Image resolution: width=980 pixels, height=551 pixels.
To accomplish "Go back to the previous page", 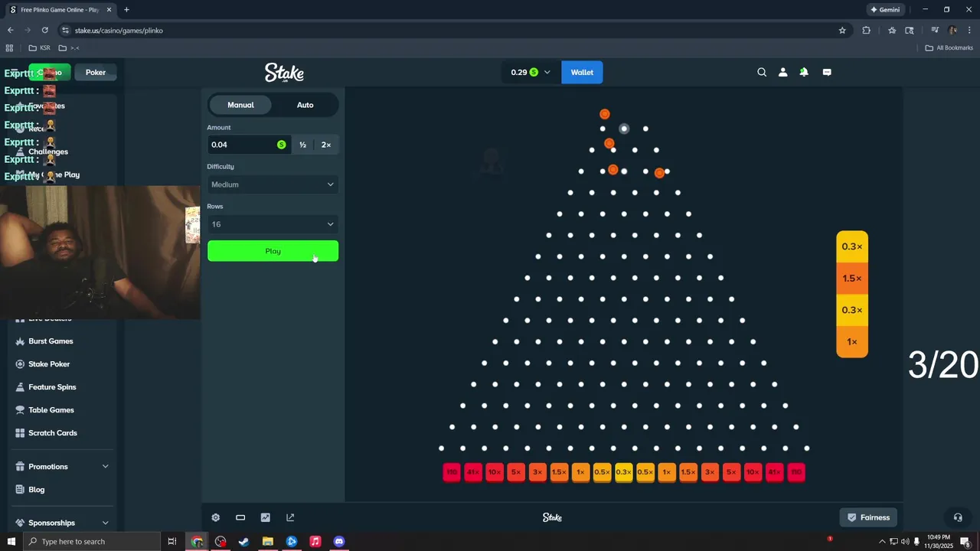I will click(x=10, y=30).
